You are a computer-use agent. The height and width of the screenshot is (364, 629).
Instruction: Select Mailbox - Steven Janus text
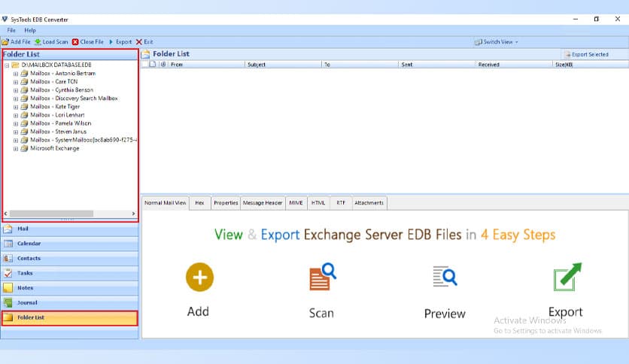[x=58, y=132]
